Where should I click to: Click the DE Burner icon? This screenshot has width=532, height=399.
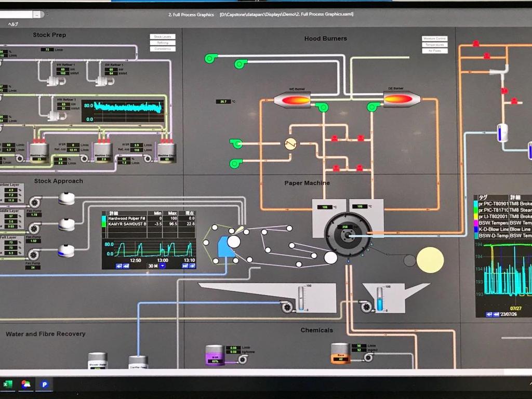(402, 99)
